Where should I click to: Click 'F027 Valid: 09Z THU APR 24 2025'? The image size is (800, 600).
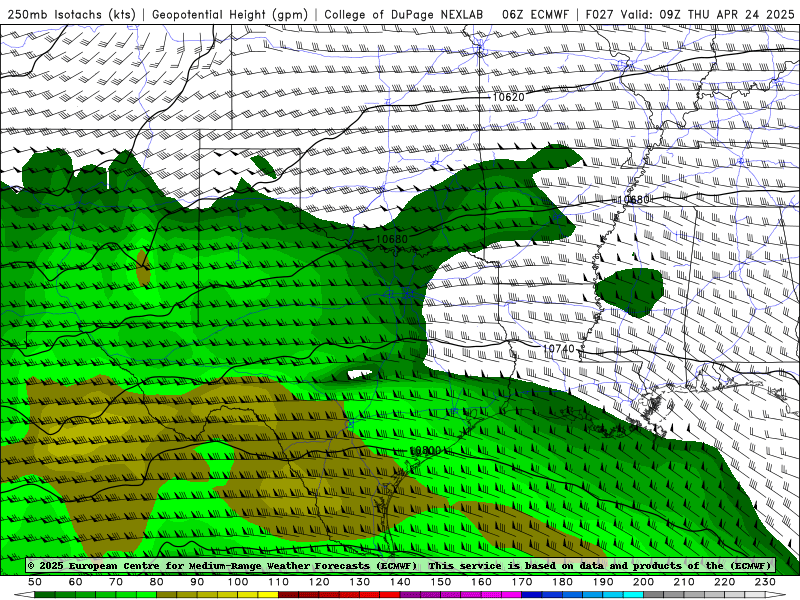(x=690, y=15)
